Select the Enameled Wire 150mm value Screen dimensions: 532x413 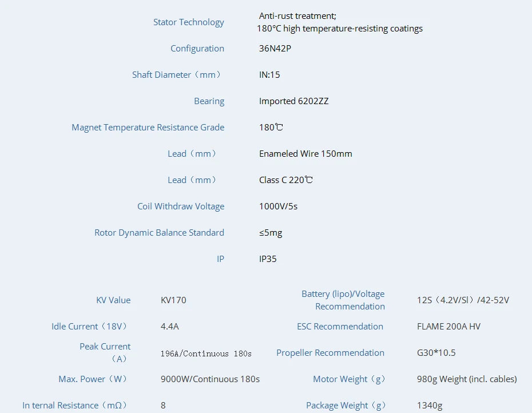pyautogui.click(x=306, y=153)
